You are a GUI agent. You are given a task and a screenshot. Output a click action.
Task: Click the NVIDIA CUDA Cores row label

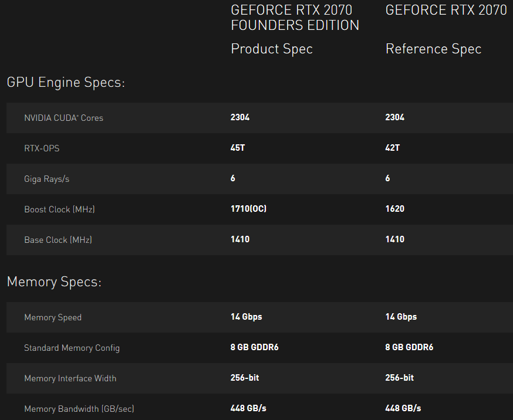tap(63, 118)
